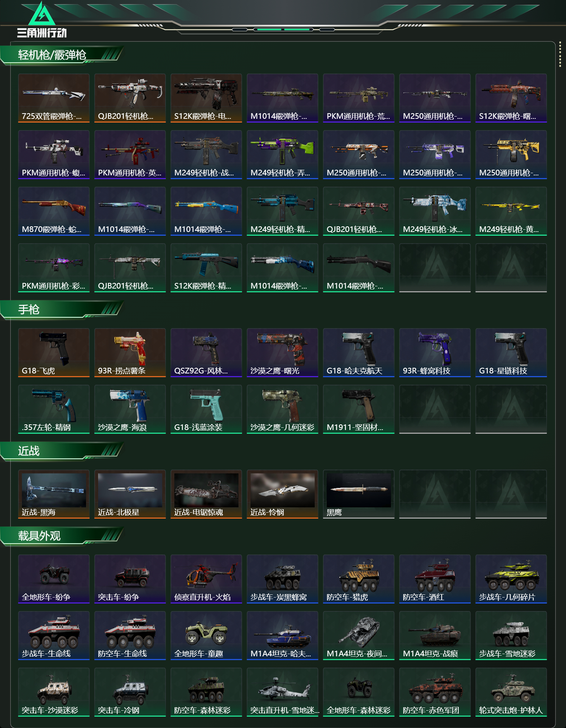566x728 pixels.
Task: Choose the 近战-北极星 melee knife
Action: [x=130, y=494]
